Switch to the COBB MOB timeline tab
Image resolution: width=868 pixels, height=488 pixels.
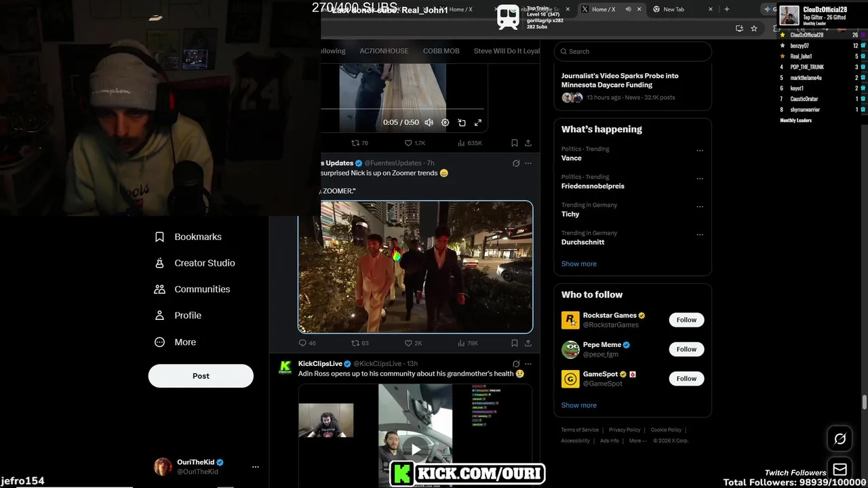tap(441, 51)
